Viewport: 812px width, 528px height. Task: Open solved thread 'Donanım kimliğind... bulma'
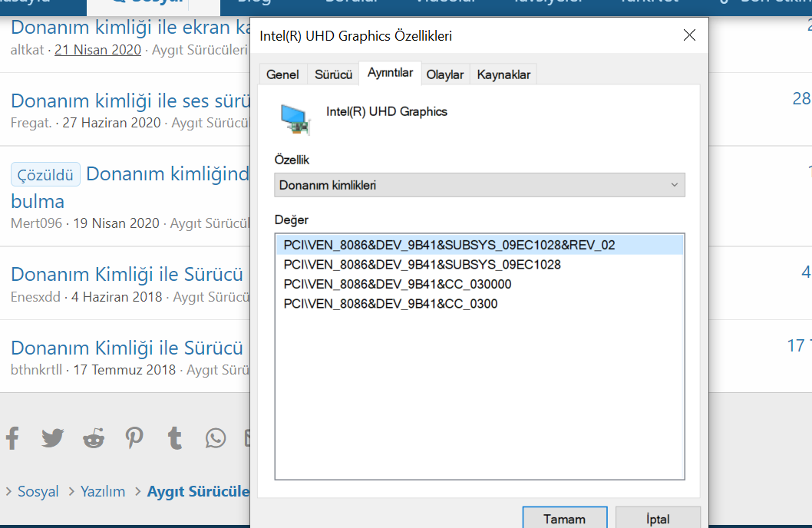pyautogui.click(x=167, y=174)
